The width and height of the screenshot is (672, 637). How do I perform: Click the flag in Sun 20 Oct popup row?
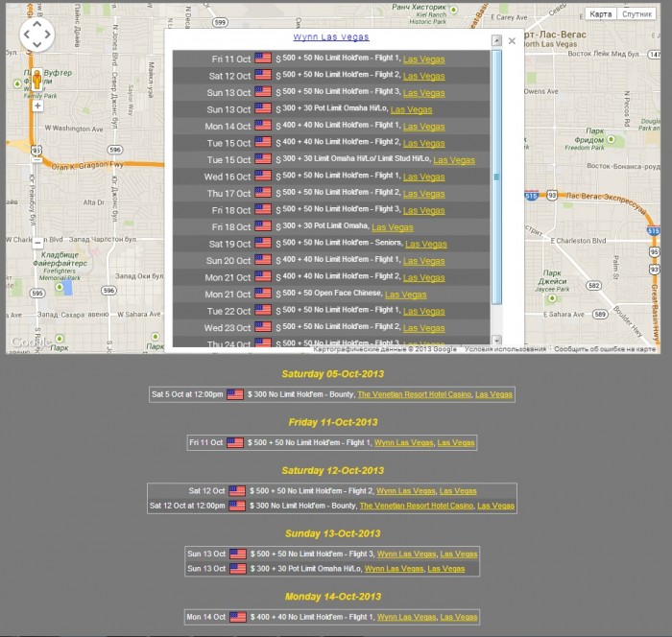point(263,260)
